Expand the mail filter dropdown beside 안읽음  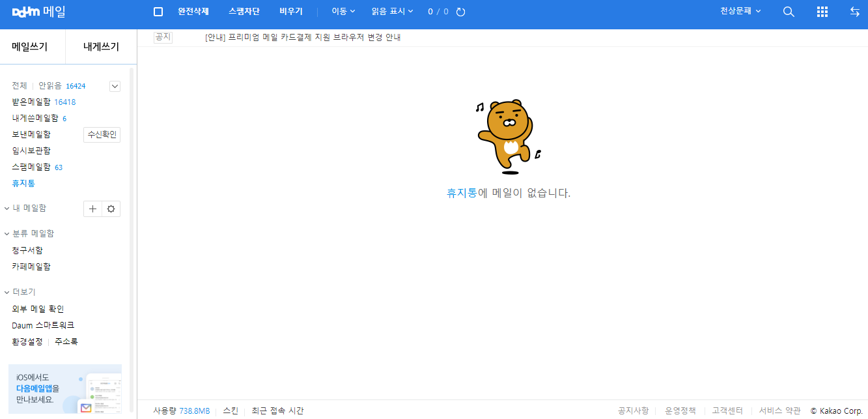tap(115, 86)
